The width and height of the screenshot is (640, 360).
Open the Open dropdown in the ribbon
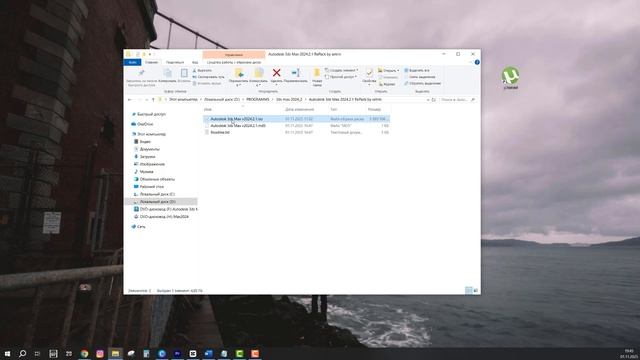[389, 70]
